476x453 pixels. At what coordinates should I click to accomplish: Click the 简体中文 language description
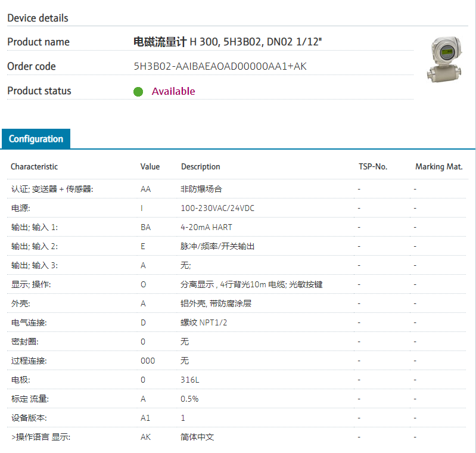[x=197, y=437]
